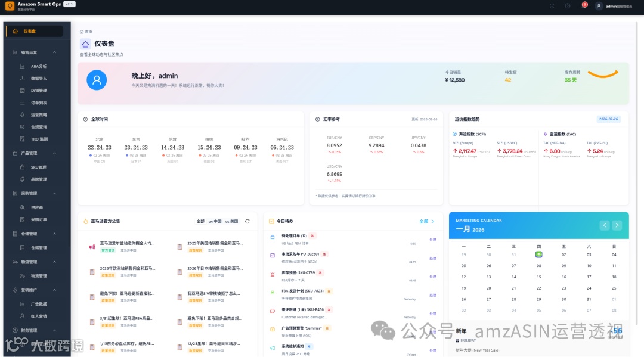Click today's sales value ¥12,580
This screenshot has width=644, height=357.
tap(454, 80)
